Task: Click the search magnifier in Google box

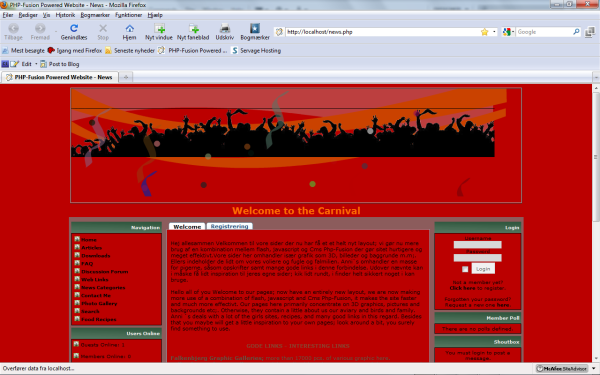Action: pos(576,32)
